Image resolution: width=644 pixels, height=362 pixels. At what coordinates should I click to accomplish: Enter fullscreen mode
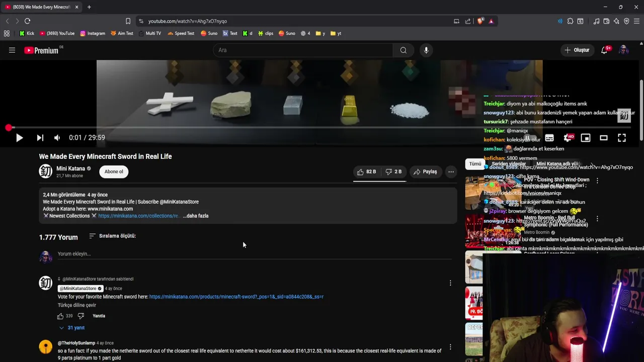[622, 138]
